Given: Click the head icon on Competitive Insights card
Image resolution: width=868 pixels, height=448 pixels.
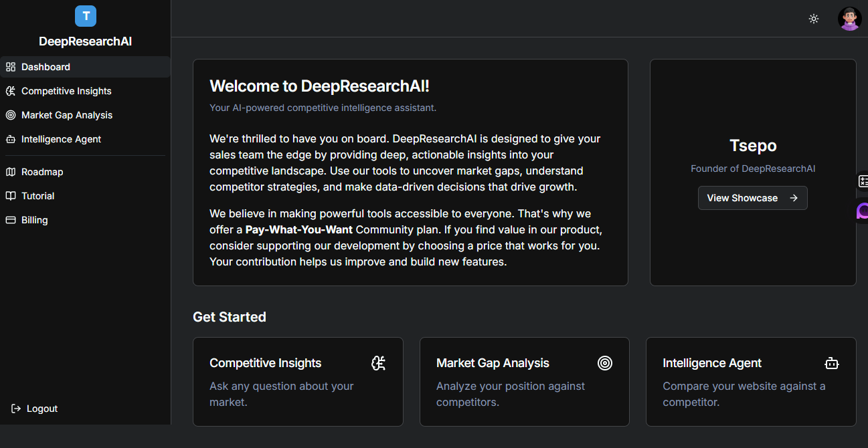Looking at the screenshot, I should 378,362.
